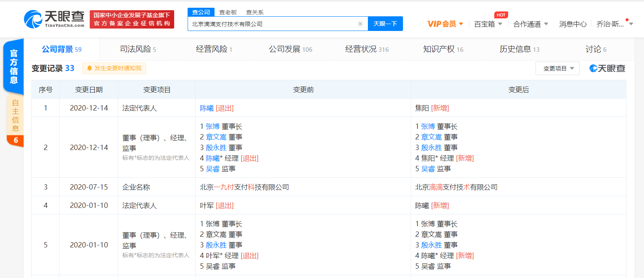Open 殷永胜 link in row 5 变更后
This screenshot has width=644, height=278.
click(x=432, y=245)
